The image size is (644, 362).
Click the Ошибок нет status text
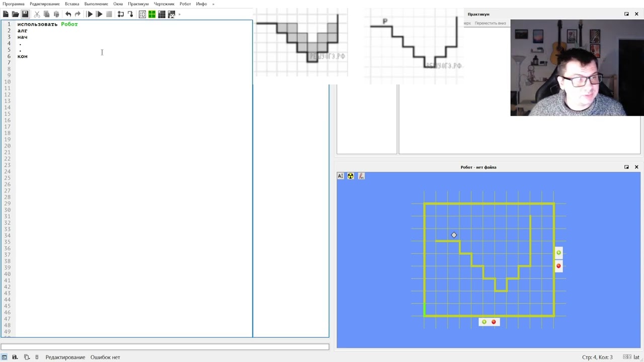[105, 357]
